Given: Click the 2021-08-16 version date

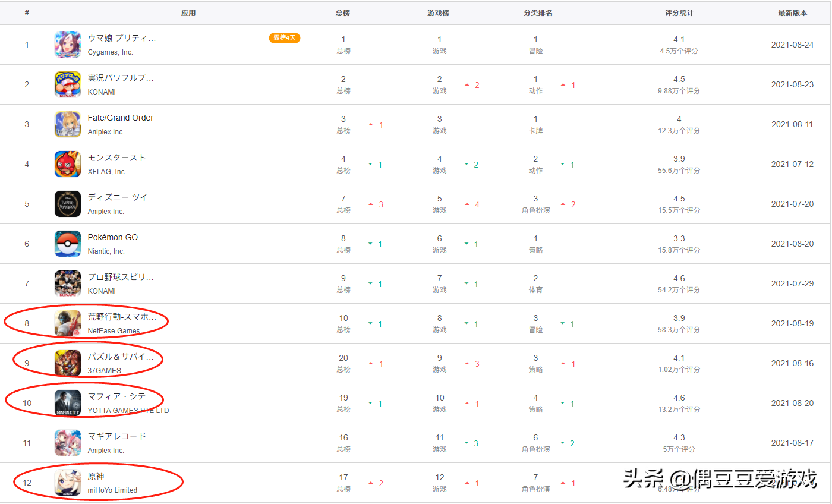Looking at the screenshot, I should pyautogui.click(x=793, y=363).
